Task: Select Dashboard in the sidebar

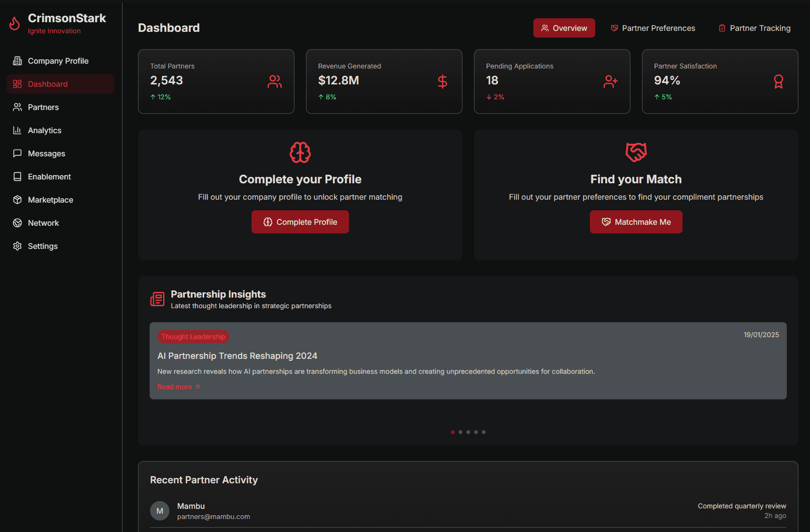Action: pos(61,84)
